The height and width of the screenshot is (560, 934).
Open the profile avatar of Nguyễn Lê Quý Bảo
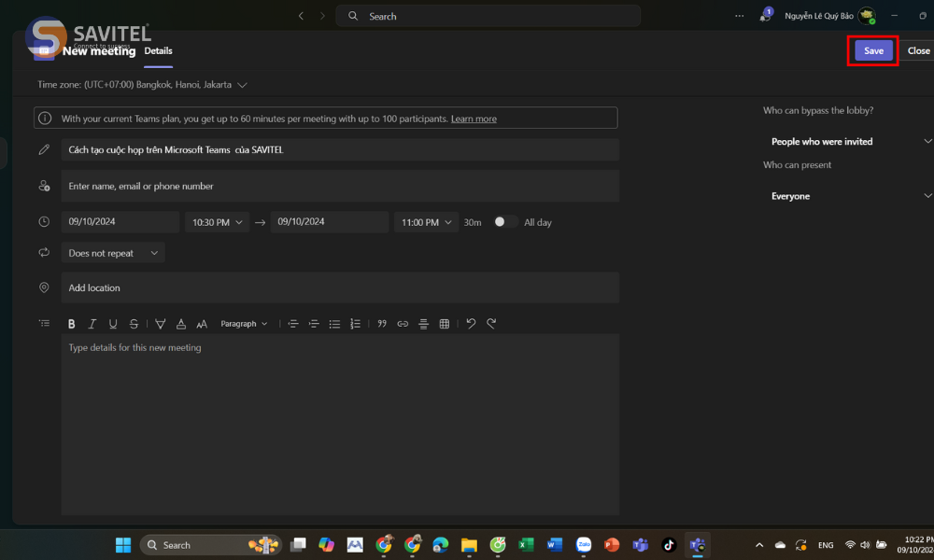(867, 16)
